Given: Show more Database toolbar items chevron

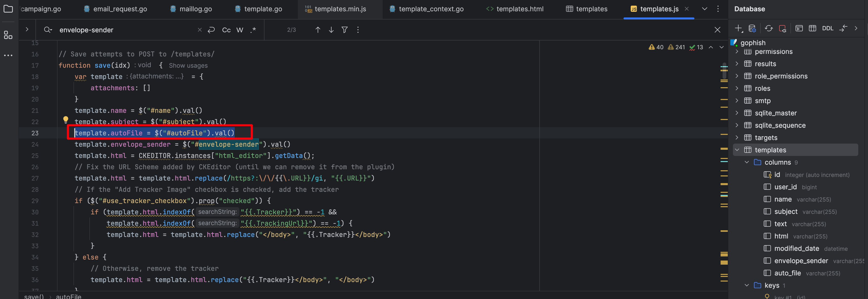Looking at the screenshot, I should coord(856,28).
